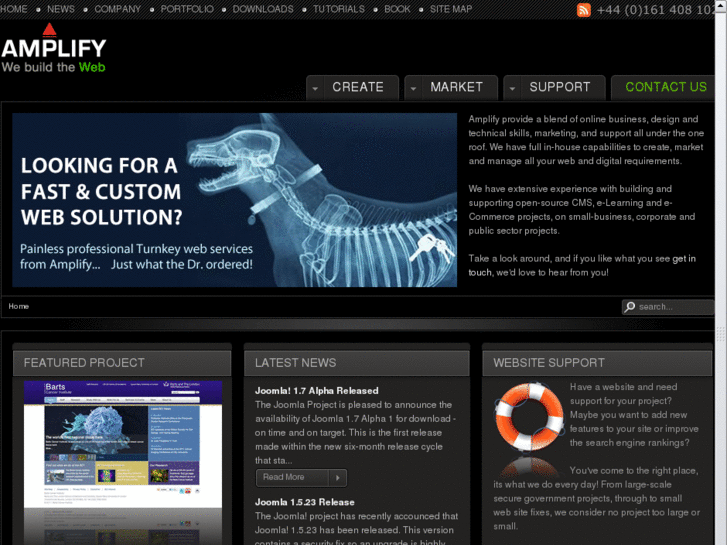Image resolution: width=727 pixels, height=545 pixels.
Task: Click 'We build the Web' tagline
Action: click(53, 67)
